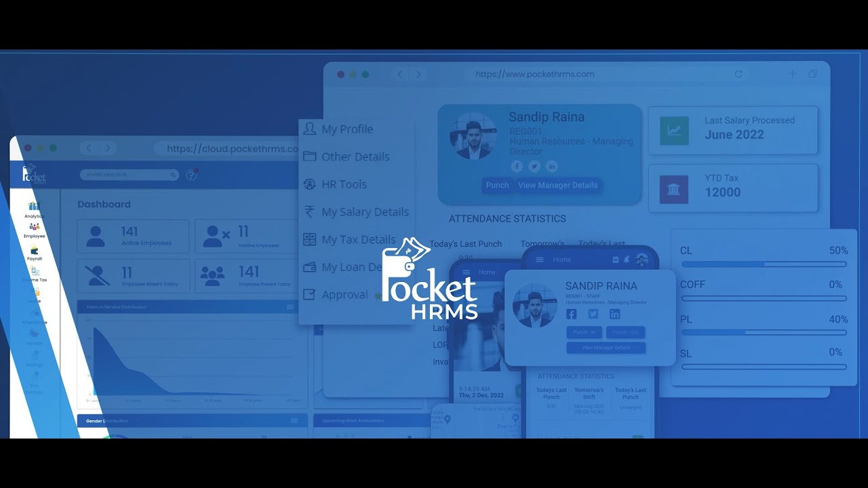Click the date Thu, 2 Dec, 2022
The height and width of the screenshot is (488, 868).
click(481, 395)
